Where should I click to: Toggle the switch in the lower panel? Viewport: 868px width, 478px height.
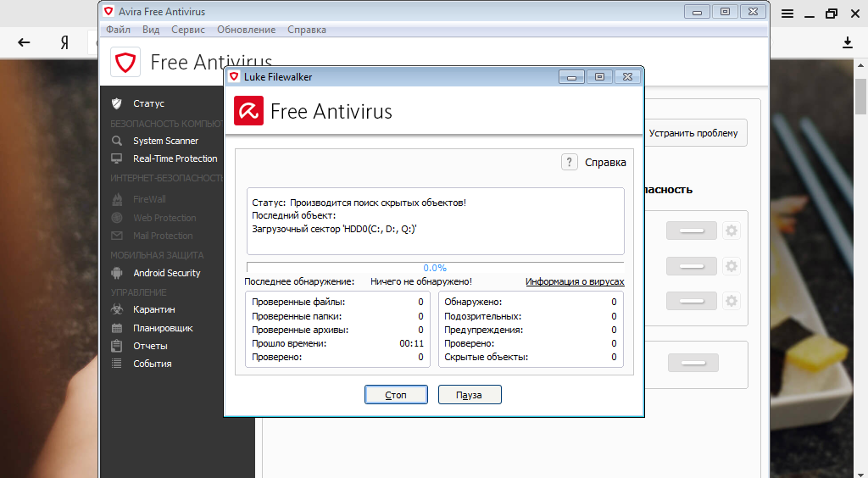pos(693,363)
